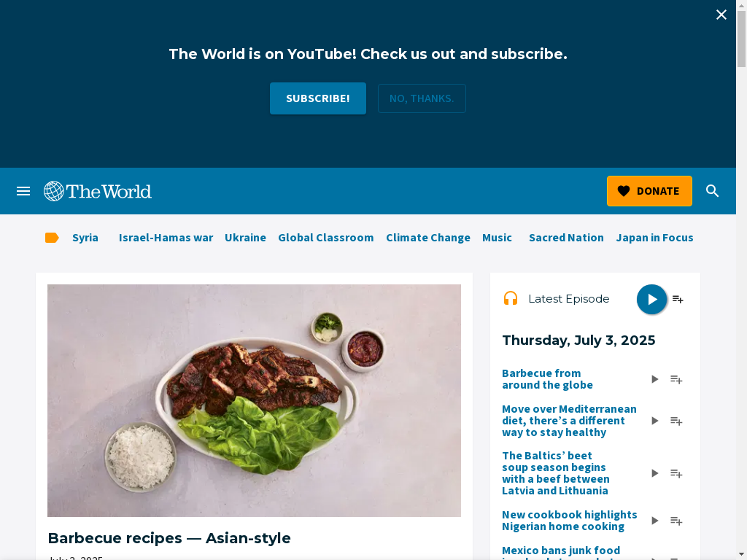Open the site search magnifier
Screen dimensions: 747x560
[712, 191]
